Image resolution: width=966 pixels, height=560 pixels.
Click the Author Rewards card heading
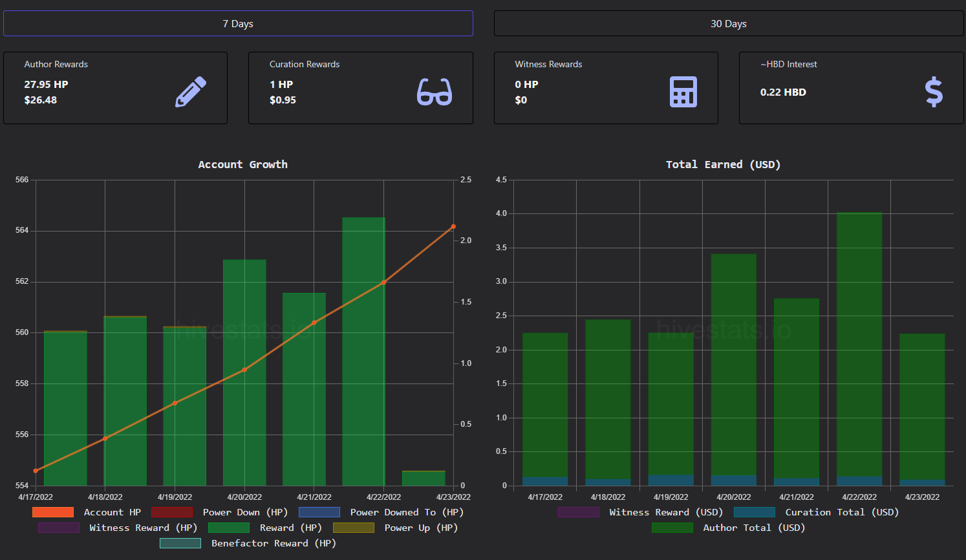coord(56,64)
